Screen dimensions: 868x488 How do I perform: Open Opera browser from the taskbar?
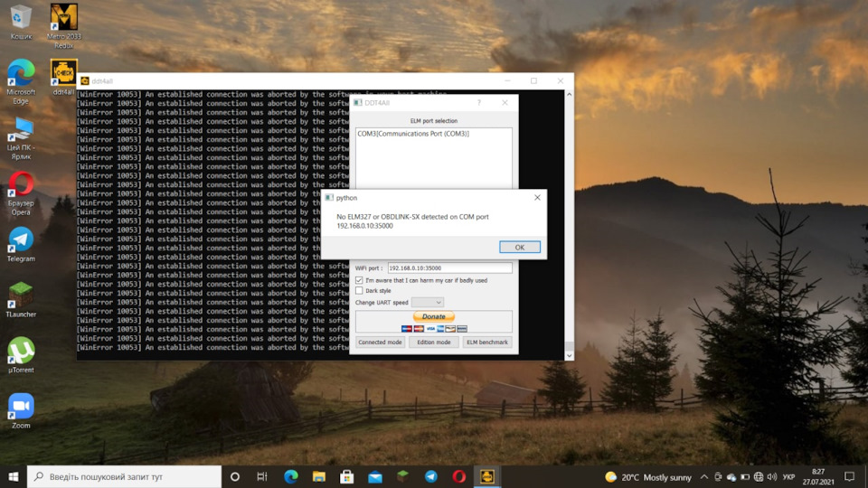pyautogui.click(x=459, y=476)
